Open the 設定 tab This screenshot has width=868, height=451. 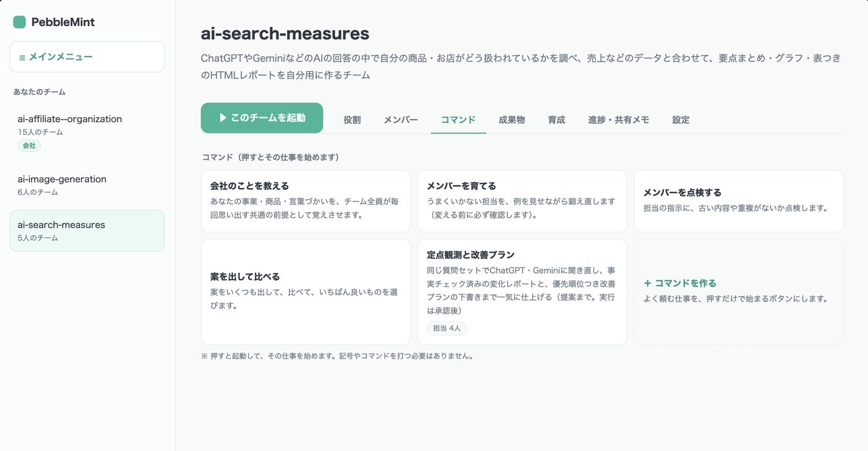click(681, 120)
